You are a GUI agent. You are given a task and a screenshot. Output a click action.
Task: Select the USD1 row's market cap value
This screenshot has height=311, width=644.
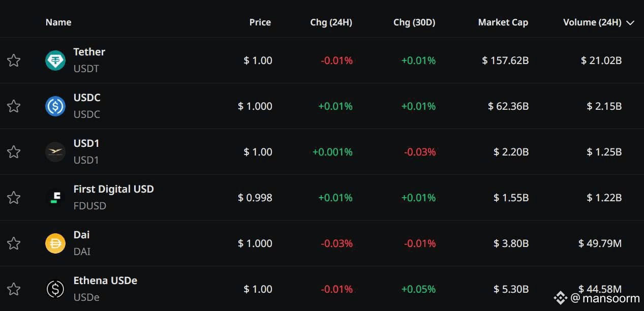pyautogui.click(x=511, y=152)
